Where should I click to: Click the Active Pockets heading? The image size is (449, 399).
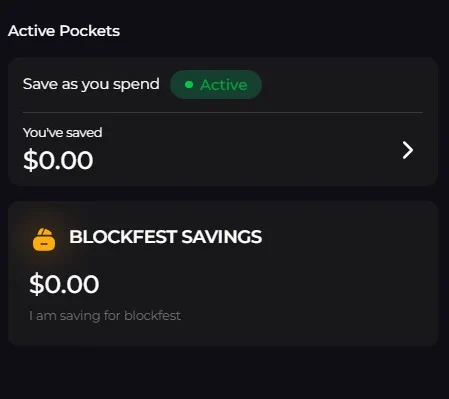64,31
